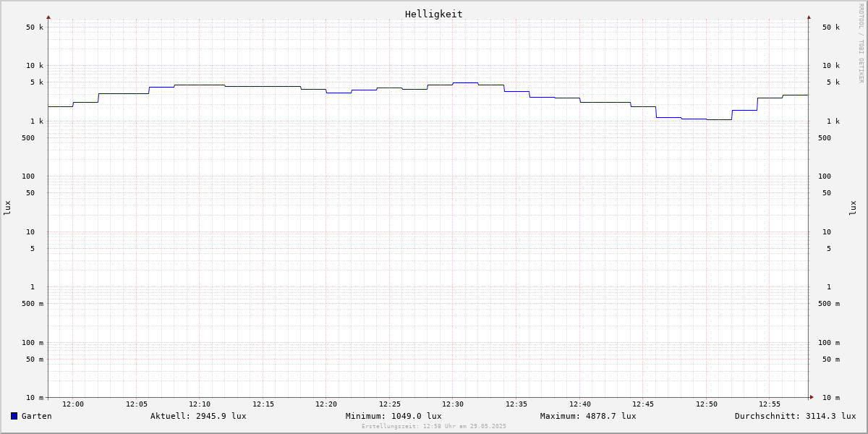868x434 pixels.
Task: Click the 10 k label on right axis
Action: pyautogui.click(x=831, y=66)
